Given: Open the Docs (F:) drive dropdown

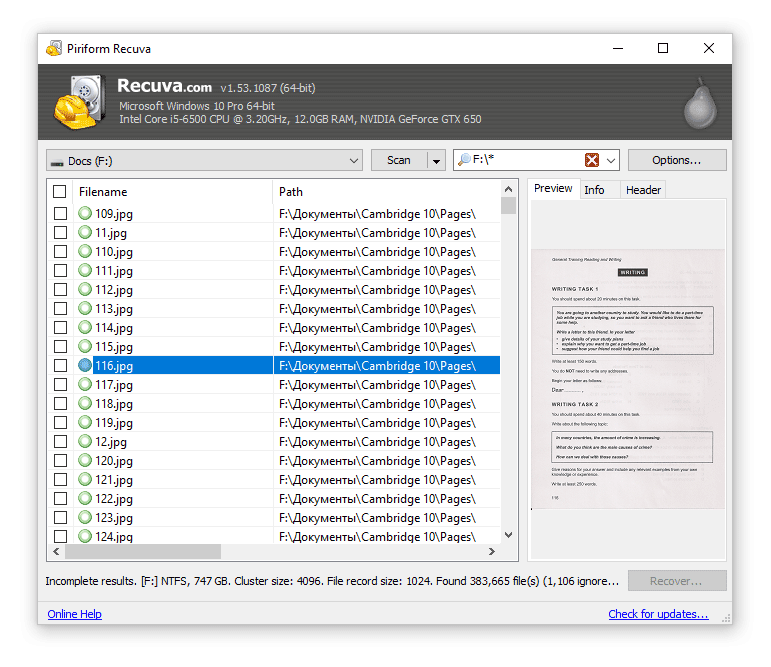Looking at the screenshot, I should (x=205, y=160).
